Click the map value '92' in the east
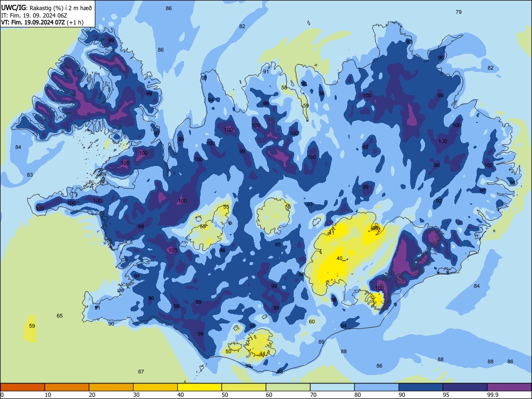 tap(439, 201)
